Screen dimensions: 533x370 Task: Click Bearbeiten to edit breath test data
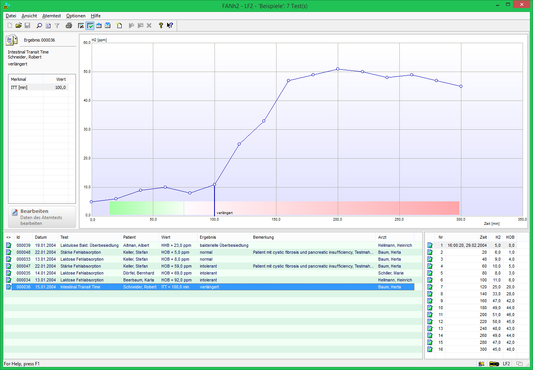(x=42, y=217)
